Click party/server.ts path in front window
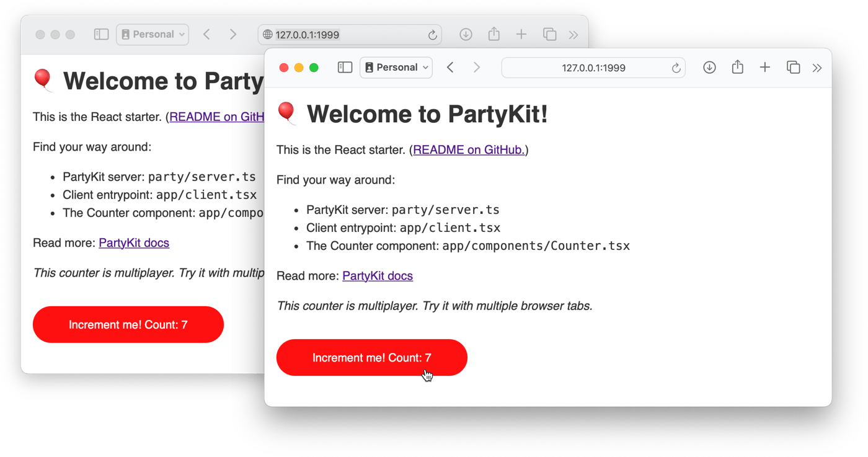 pos(446,210)
